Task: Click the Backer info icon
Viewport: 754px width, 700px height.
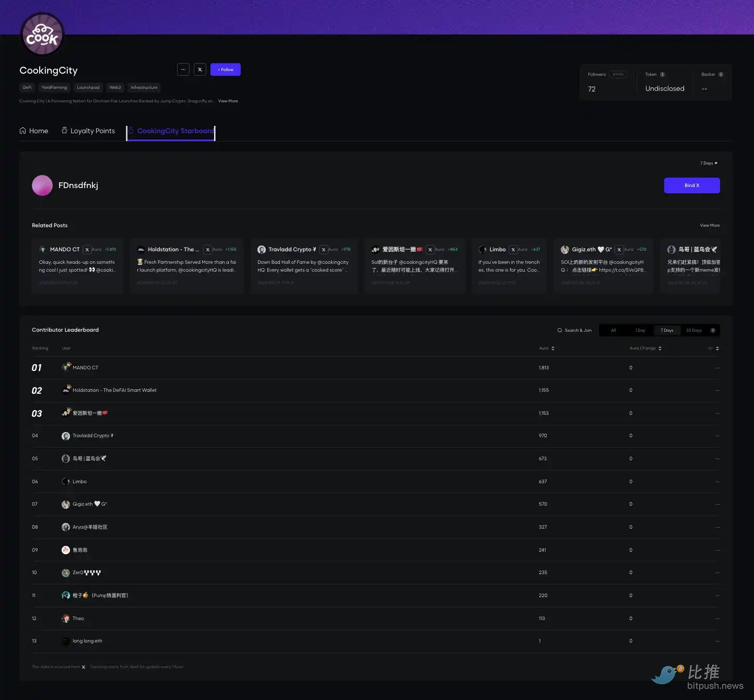Action: tap(721, 75)
